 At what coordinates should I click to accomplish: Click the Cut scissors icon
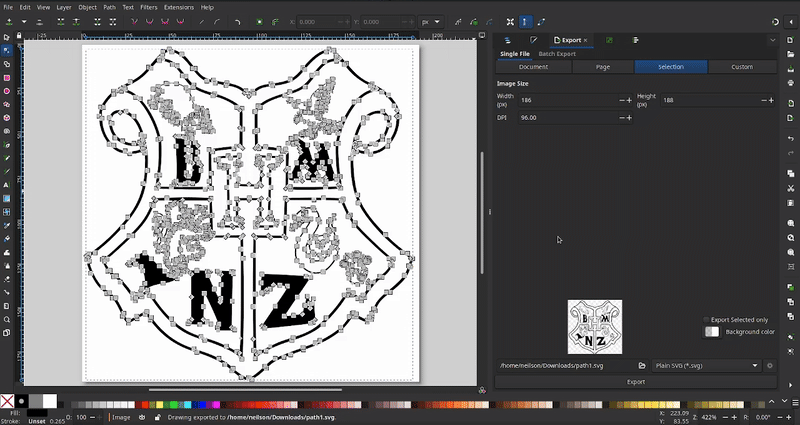[x=791, y=188]
